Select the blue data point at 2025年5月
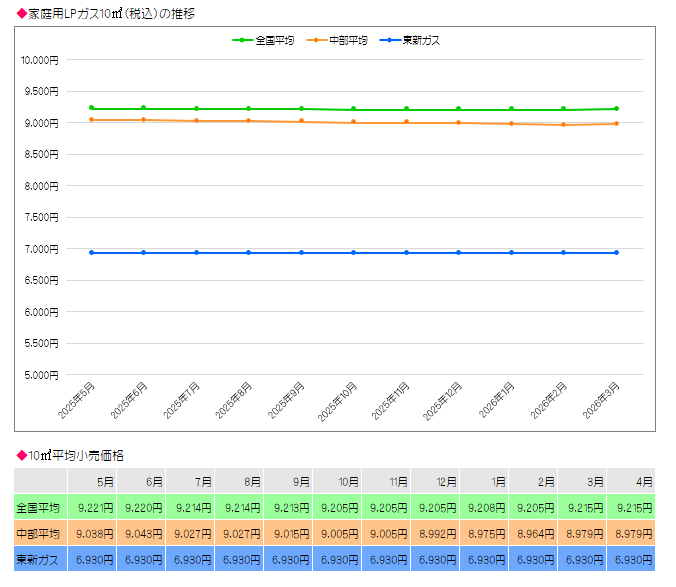Screen dimensions: 676x587 [91, 253]
